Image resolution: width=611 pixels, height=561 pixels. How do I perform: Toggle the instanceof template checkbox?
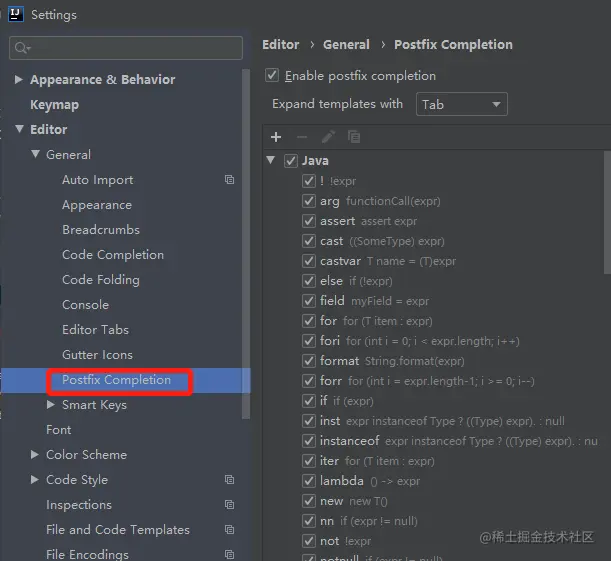coord(309,441)
